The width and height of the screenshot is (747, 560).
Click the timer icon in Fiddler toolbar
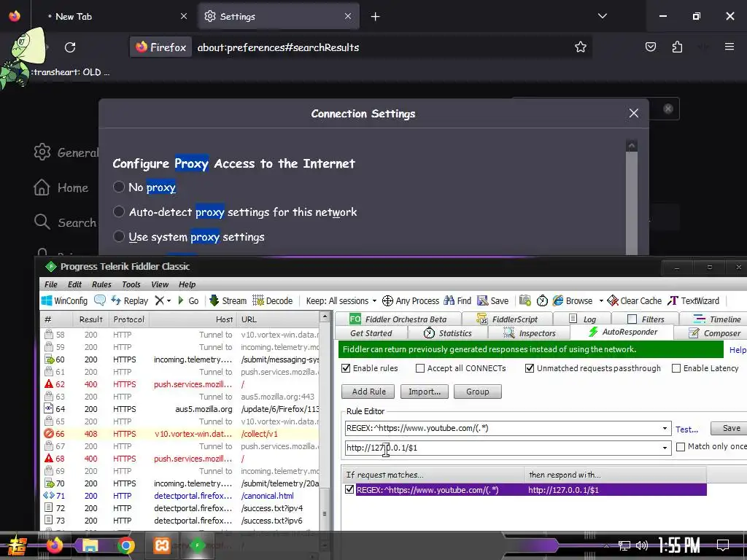(542, 300)
